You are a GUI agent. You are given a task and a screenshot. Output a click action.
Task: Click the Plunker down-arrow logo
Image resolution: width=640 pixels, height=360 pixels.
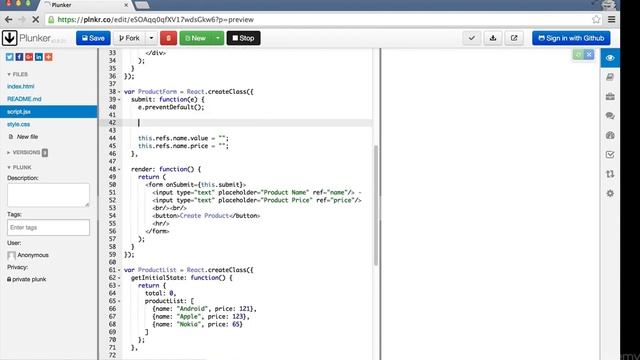coord(9,38)
